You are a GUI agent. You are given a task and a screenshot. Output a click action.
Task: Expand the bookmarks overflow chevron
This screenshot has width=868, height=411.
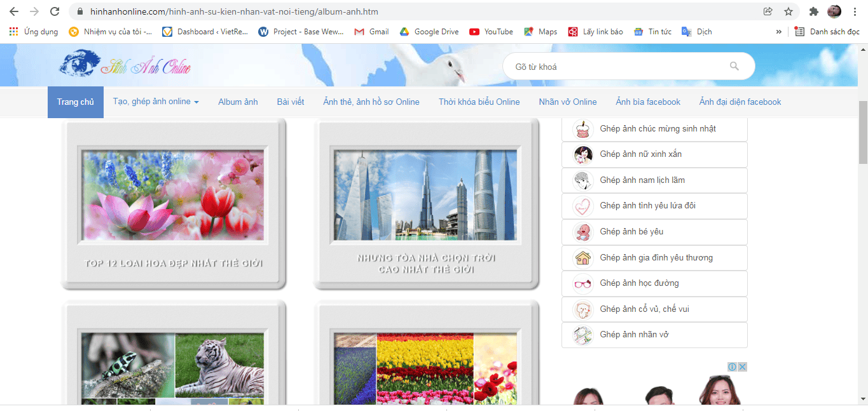[778, 31]
